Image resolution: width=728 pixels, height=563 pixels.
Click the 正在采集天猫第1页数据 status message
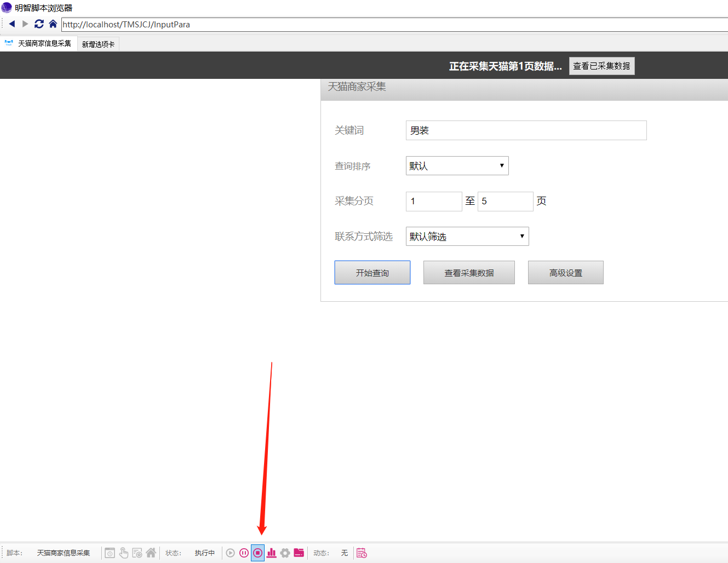coord(506,66)
